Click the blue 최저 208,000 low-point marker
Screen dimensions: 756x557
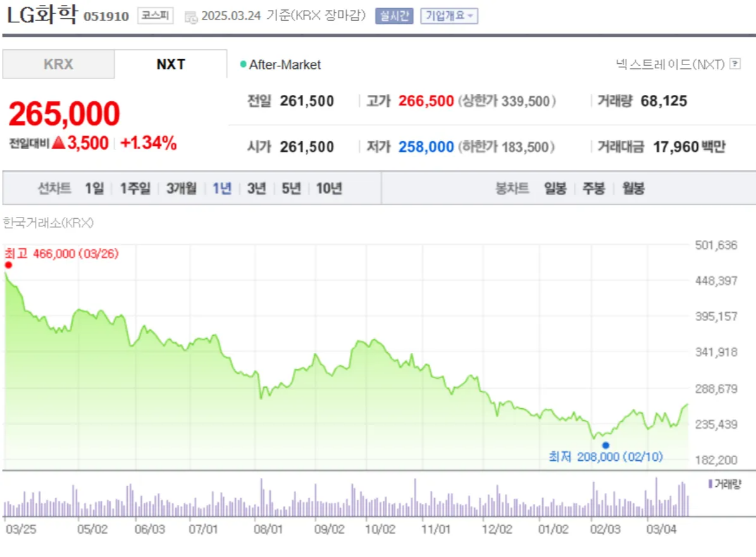click(x=605, y=445)
